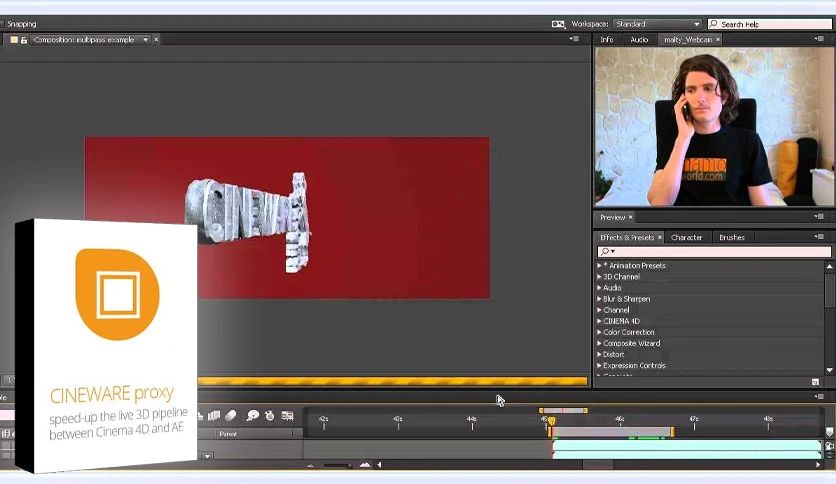This screenshot has width=836, height=484.
Task: Select the Effects & Presets tab
Action: (x=626, y=237)
